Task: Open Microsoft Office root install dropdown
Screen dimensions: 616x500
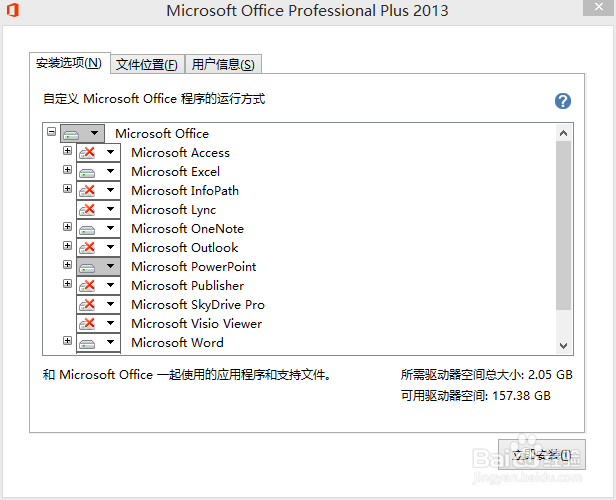Action: pos(94,134)
